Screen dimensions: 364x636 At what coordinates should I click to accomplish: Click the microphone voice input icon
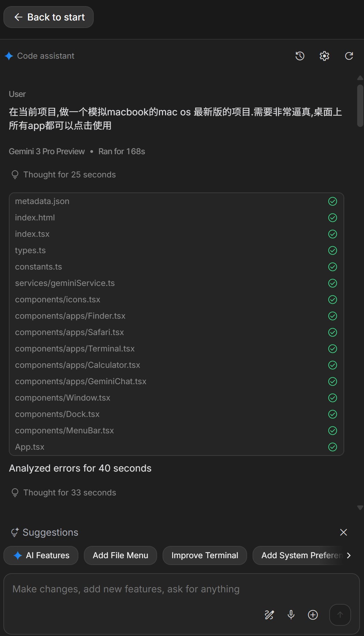click(x=291, y=615)
